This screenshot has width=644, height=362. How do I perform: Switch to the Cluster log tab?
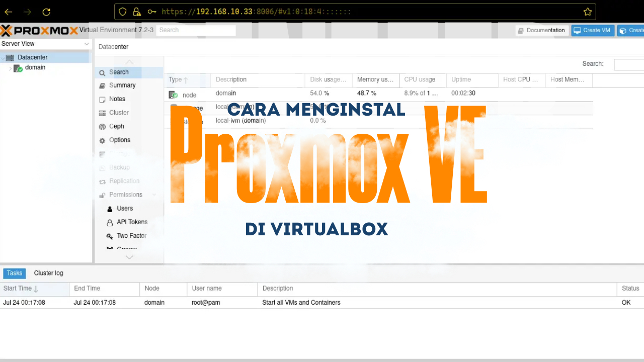(x=48, y=273)
